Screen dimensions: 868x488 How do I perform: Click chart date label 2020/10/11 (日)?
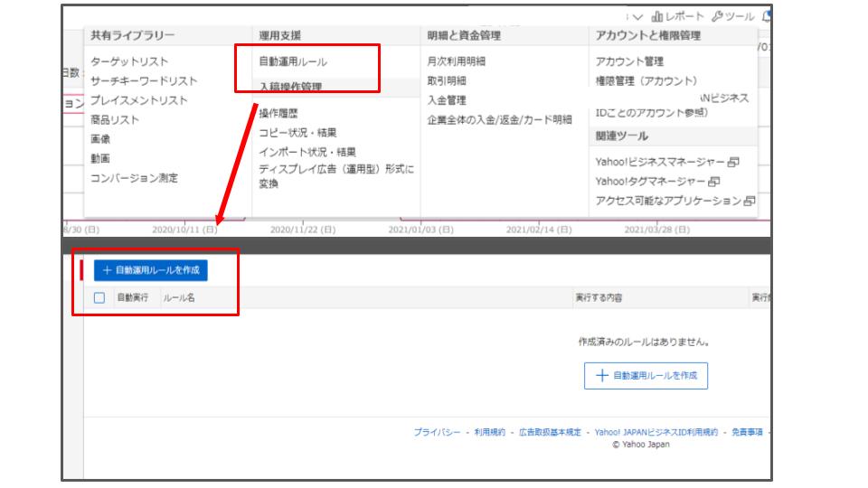coord(184,230)
